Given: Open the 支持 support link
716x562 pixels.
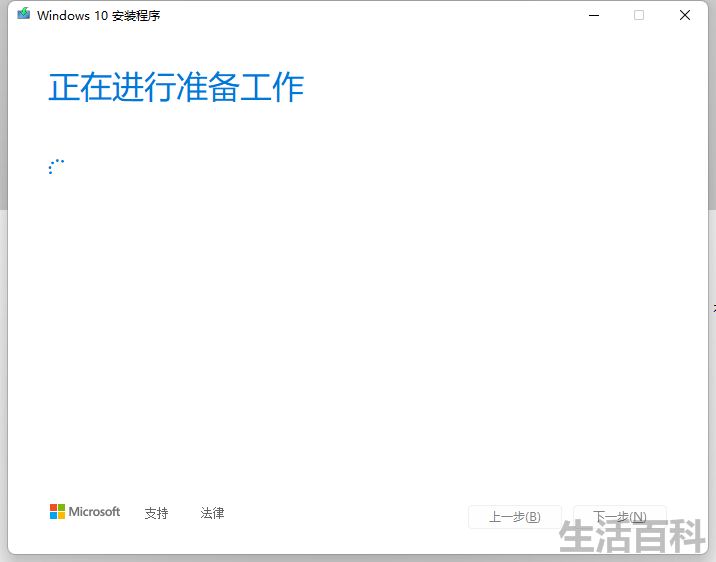Looking at the screenshot, I should [x=156, y=513].
